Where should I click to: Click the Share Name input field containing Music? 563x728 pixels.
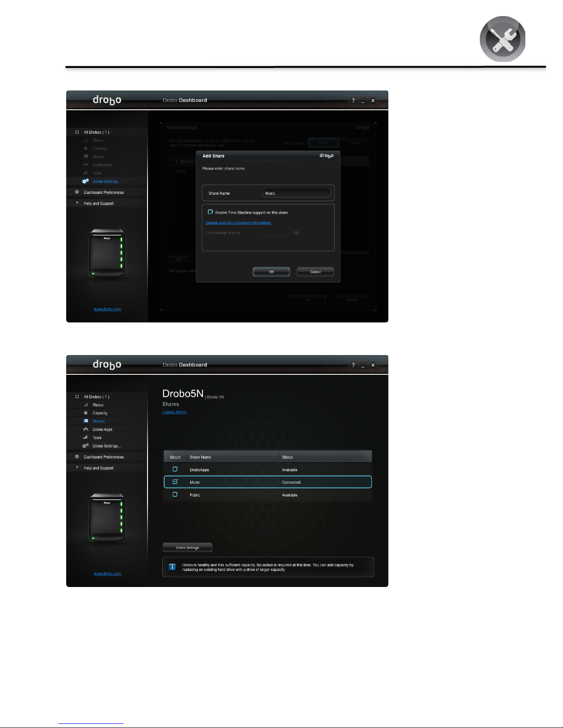[296, 193]
